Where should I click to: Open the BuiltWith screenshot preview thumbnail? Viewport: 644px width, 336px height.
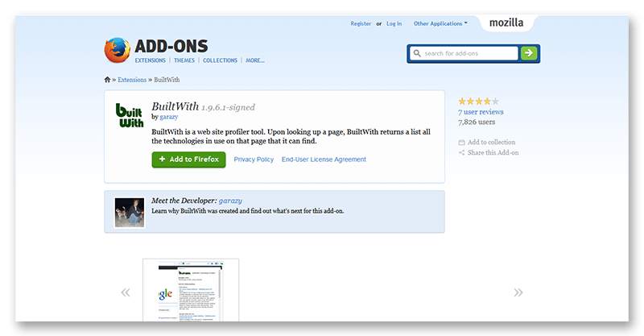tap(191, 290)
